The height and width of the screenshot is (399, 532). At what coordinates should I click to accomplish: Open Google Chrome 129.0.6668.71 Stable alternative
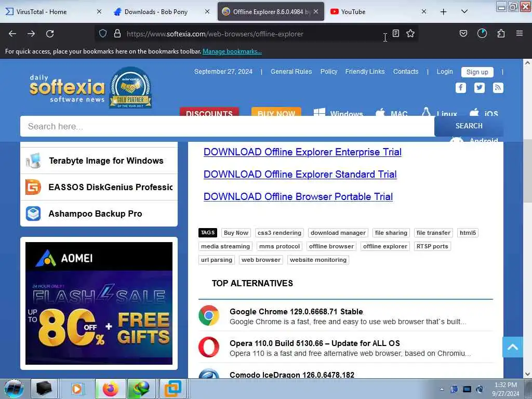pos(296,312)
